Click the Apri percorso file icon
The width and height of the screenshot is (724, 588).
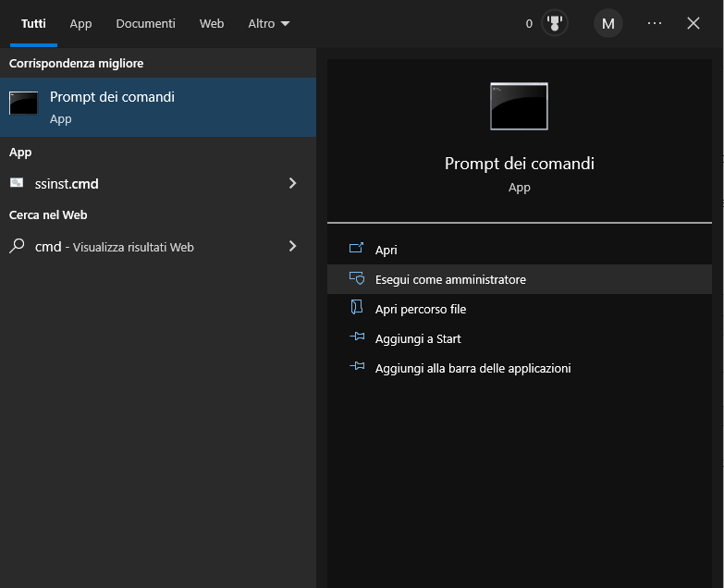357,309
